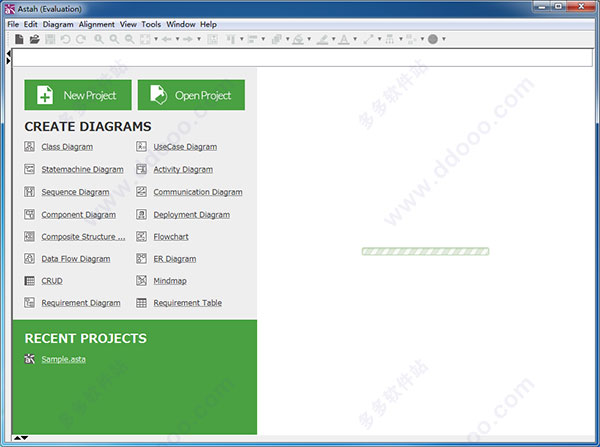Click the icon beside ER Diagram
This screenshot has width=600, height=447.
tap(142, 258)
